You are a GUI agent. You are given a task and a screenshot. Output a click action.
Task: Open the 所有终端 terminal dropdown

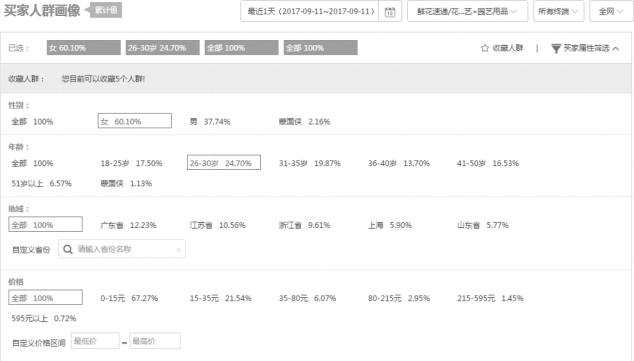[x=558, y=11]
